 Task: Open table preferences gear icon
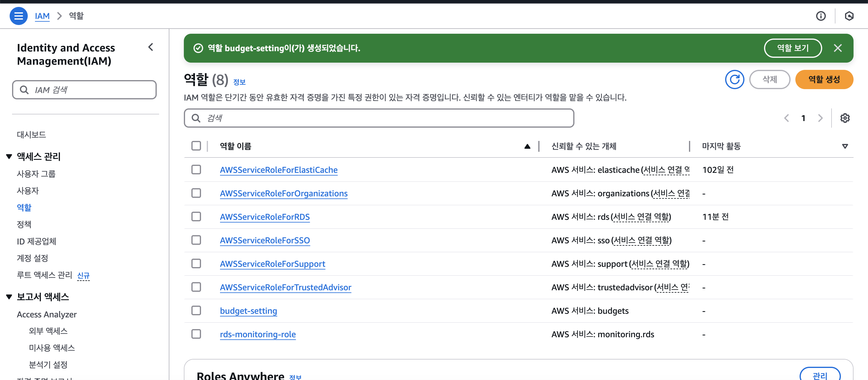(x=844, y=118)
